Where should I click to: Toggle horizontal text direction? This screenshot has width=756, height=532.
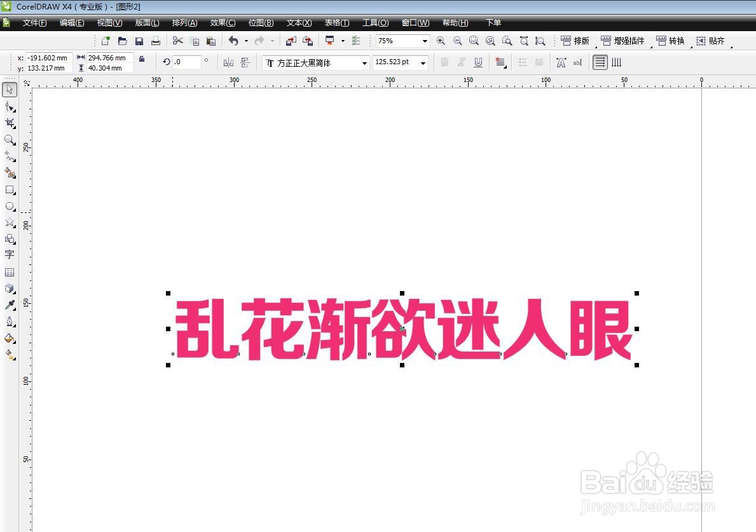(600, 62)
